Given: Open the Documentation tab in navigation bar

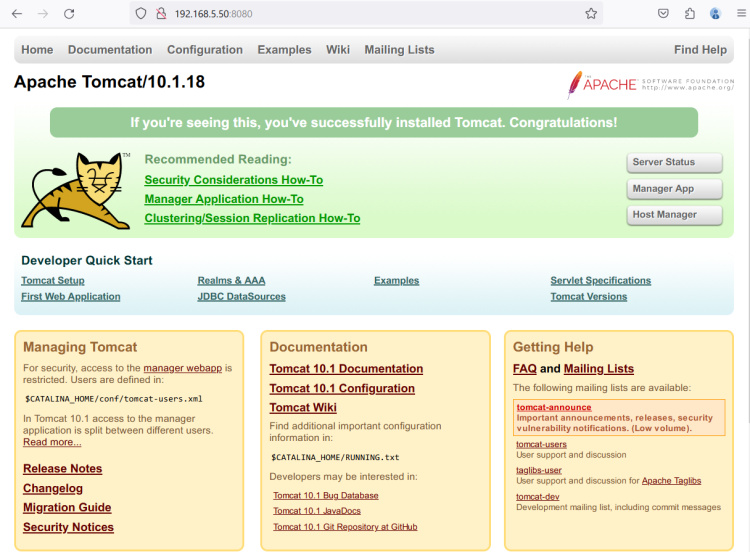Looking at the screenshot, I should 110,50.
